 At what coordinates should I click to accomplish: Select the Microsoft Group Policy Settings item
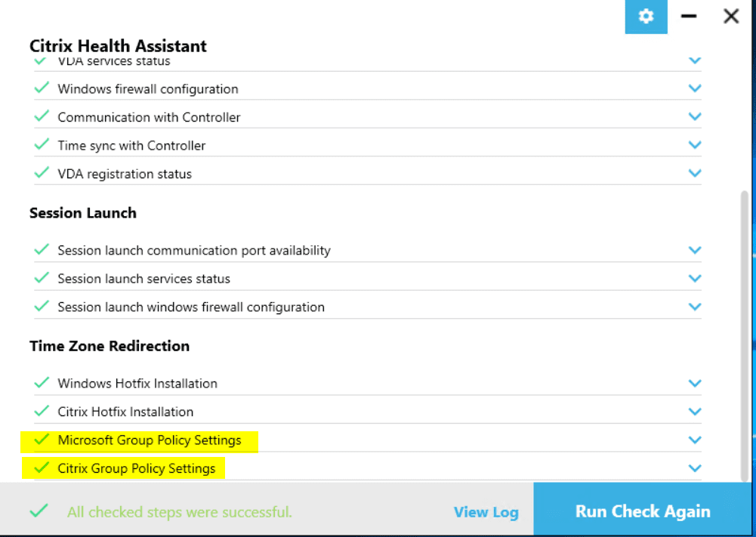(150, 440)
